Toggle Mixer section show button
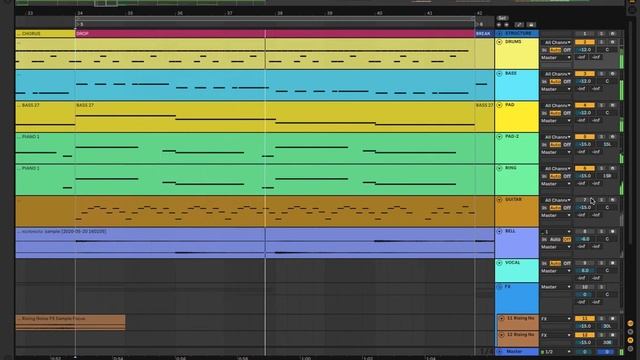The width and height of the screenshot is (640, 360). tap(631, 340)
